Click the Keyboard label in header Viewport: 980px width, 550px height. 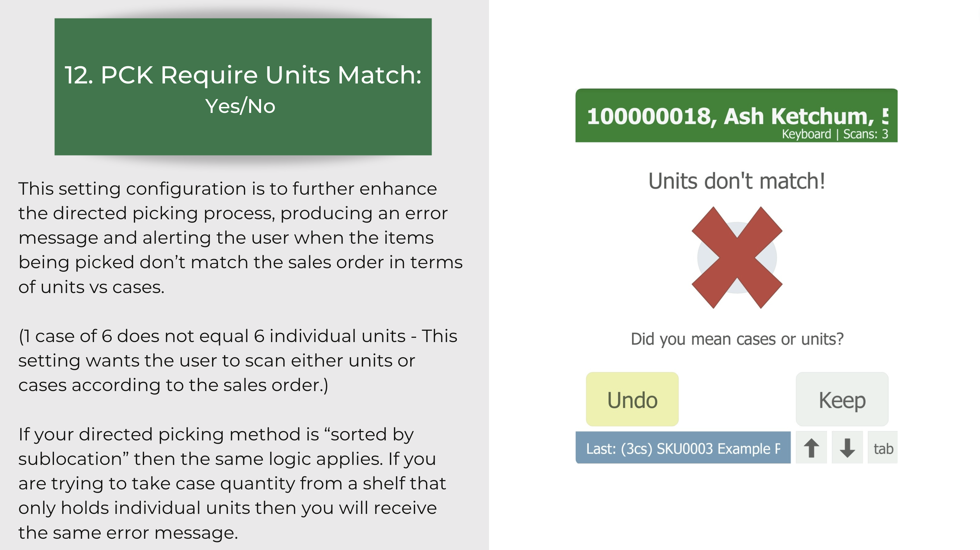point(806,134)
